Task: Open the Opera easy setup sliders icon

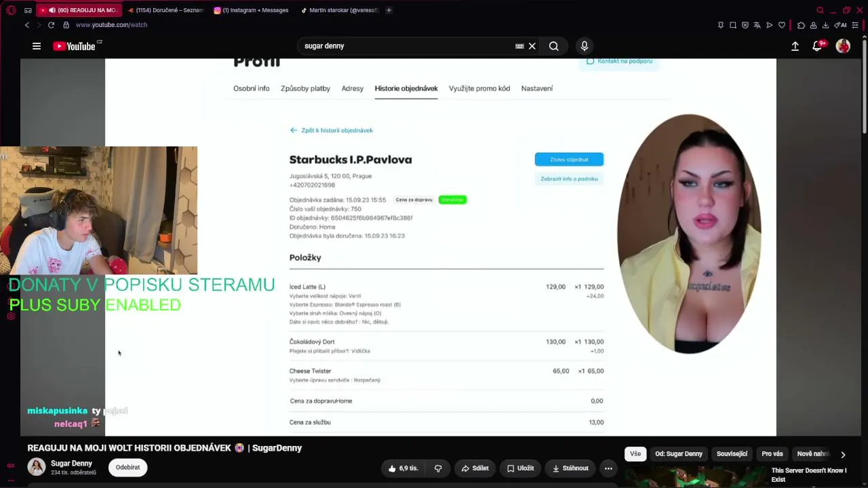Action: [x=856, y=25]
